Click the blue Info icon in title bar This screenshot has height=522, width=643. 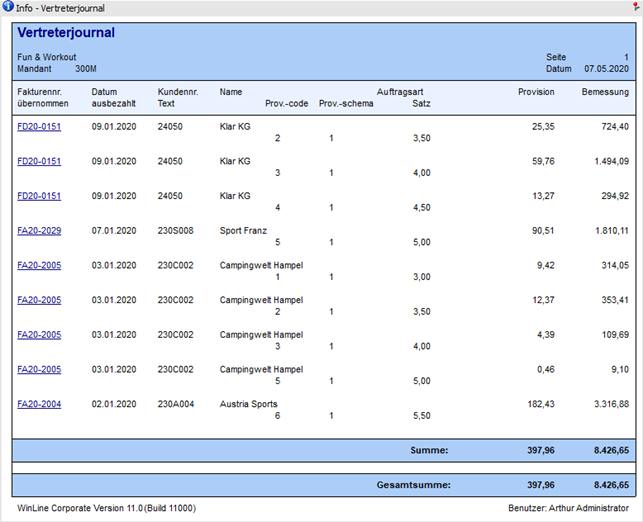pyautogui.click(x=8, y=7)
